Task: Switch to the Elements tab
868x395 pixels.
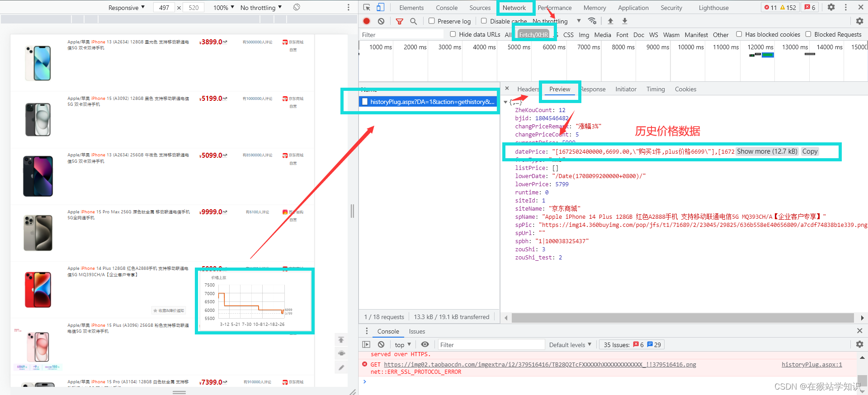Action: pyautogui.click(x=411, y=8)
